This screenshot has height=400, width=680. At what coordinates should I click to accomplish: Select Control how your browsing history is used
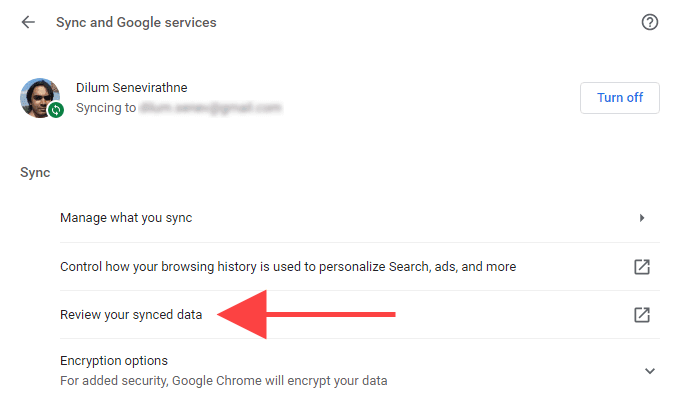(288, 267)
